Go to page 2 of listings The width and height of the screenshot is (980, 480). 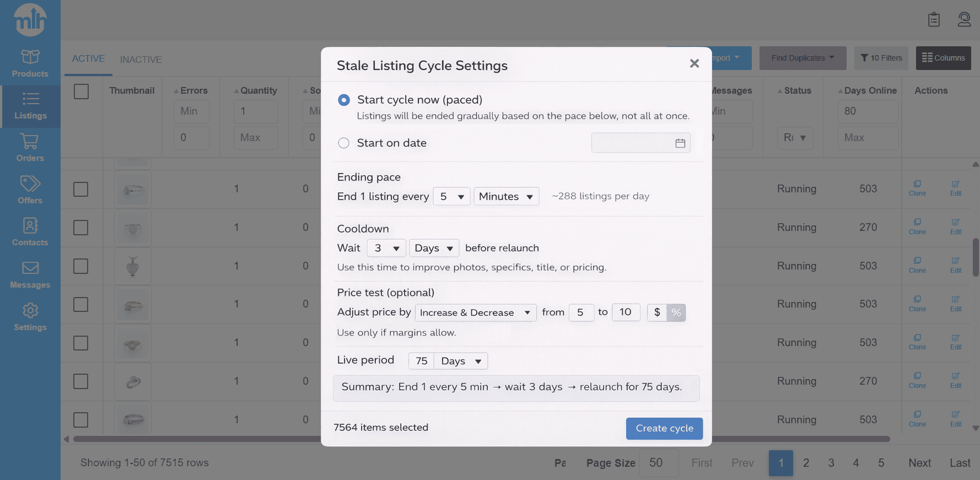coord(806,463)
